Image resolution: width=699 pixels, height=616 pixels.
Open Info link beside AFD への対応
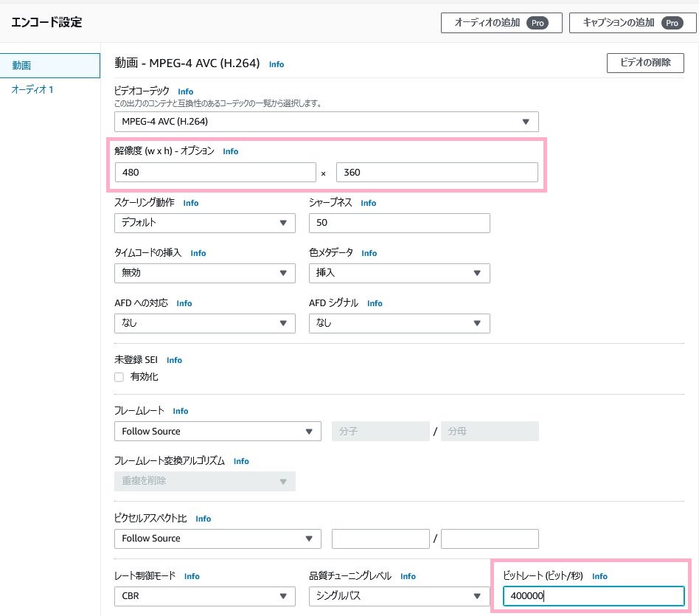(x=184, y=303)
